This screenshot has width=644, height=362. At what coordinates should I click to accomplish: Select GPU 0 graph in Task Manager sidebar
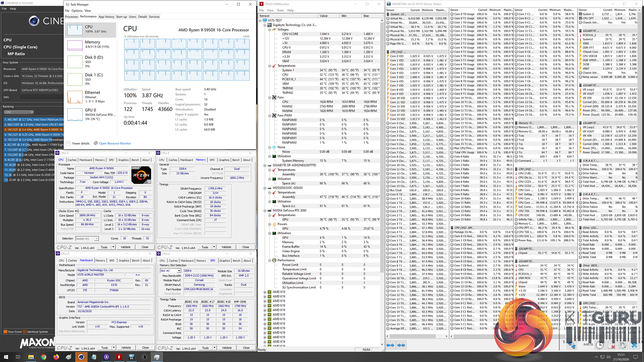click(75, 114)
